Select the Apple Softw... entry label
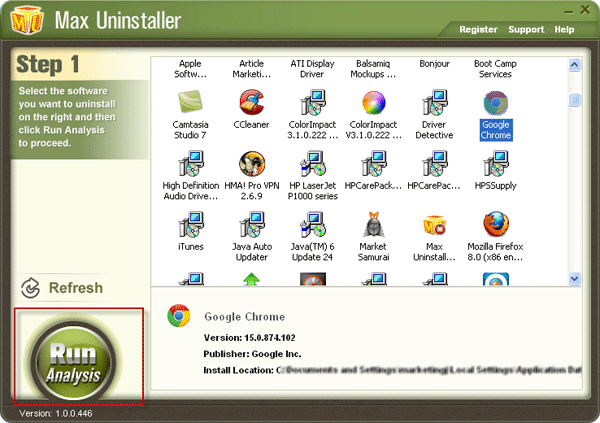This screenshot has width=600, height=423. point(190,69)
